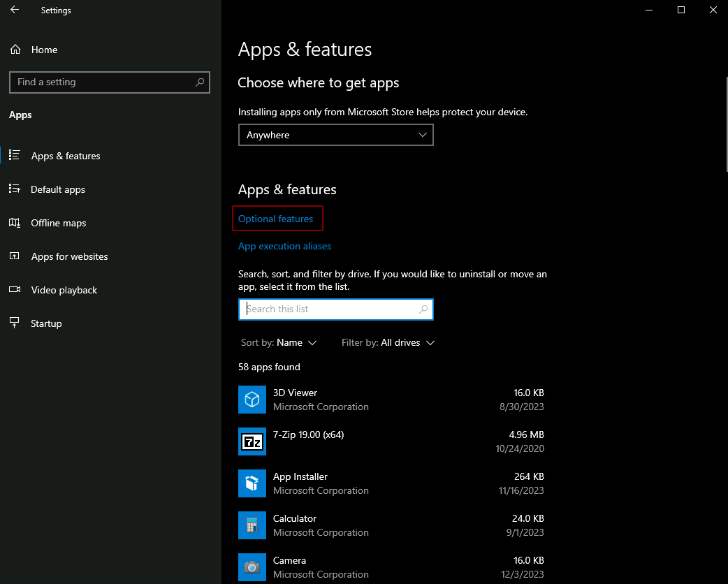Open the Offline maps section
This screenshot has height=584, width=728.
click(59, 223)
